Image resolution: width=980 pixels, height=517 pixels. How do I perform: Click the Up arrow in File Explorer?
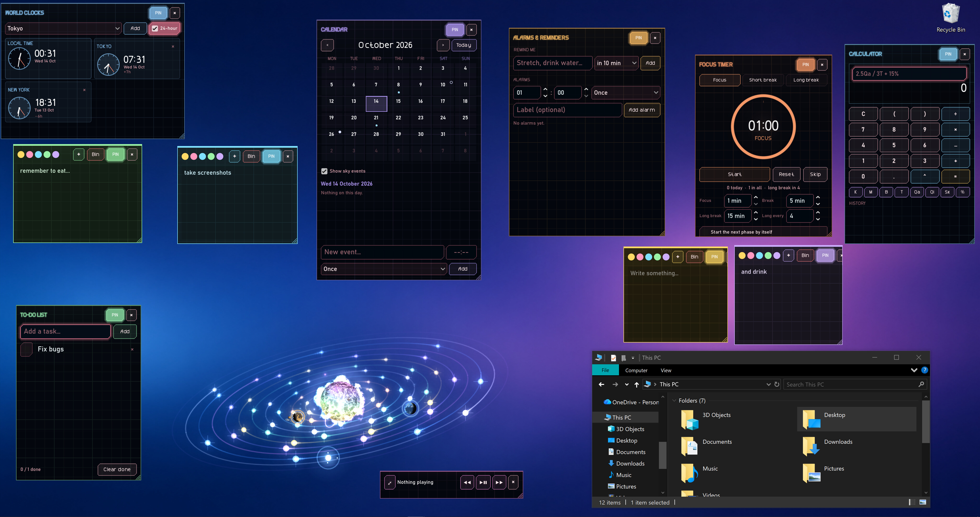coord(636,384)
